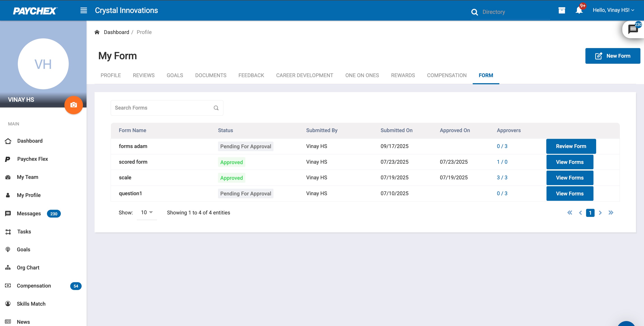Open Skills Match in the sidebar
This screenshot has width=644, height=326.
(x=31, y=304)
